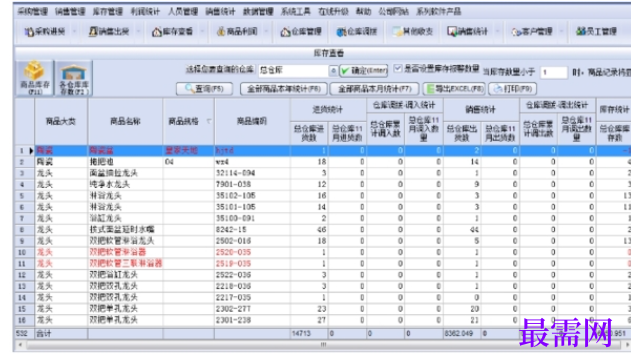Expand arrow next to 商品利润 toolbar button
631x364 pixels.
266,31
